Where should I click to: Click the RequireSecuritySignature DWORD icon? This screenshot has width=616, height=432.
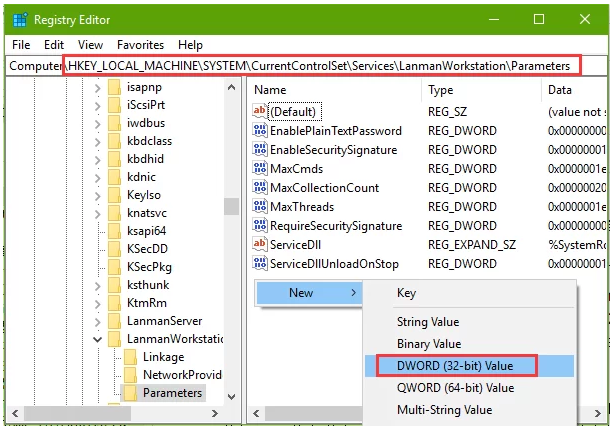[260, 225]
